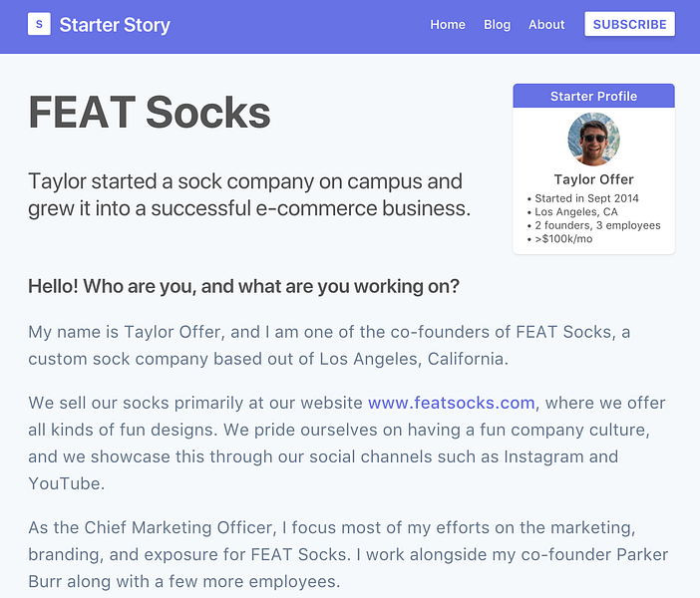
Task: Click the '>$100k/mo' revenue item
Action: pos(563,239)
